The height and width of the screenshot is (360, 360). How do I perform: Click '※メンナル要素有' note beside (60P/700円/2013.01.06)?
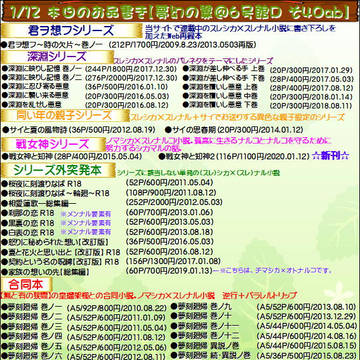click(86, 214)
